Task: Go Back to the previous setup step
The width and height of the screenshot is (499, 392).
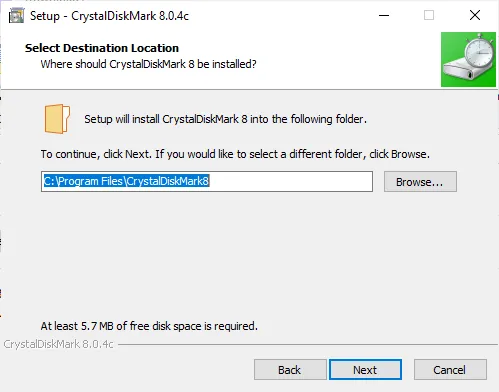Action: [290, 370]
